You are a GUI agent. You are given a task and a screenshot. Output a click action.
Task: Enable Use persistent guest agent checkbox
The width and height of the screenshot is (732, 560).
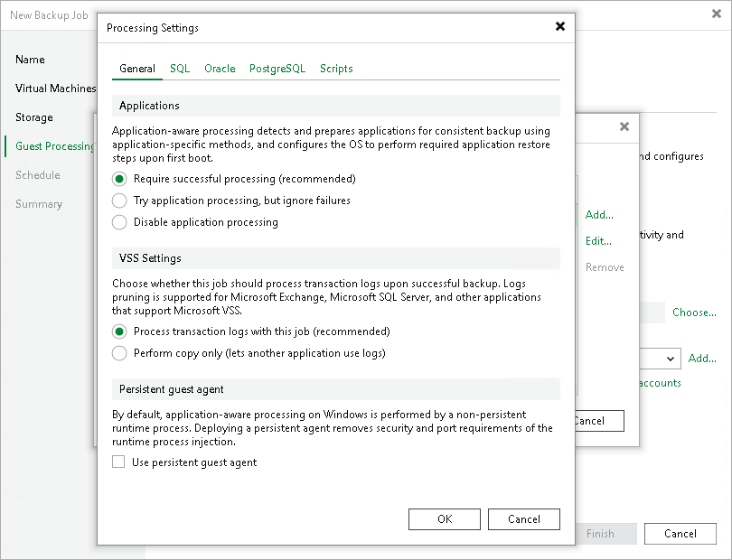pos(118,462)
